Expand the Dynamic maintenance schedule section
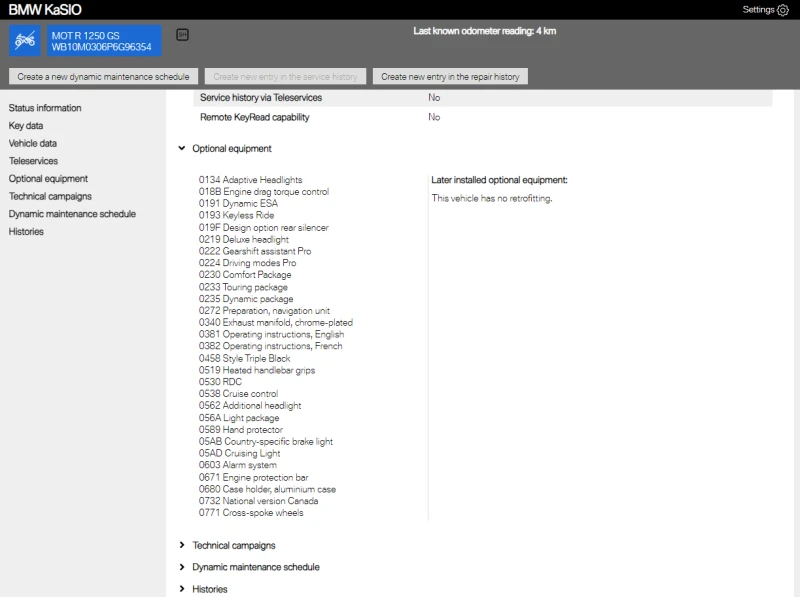Screen dimensions: 800x597 (x=181, y=567)
